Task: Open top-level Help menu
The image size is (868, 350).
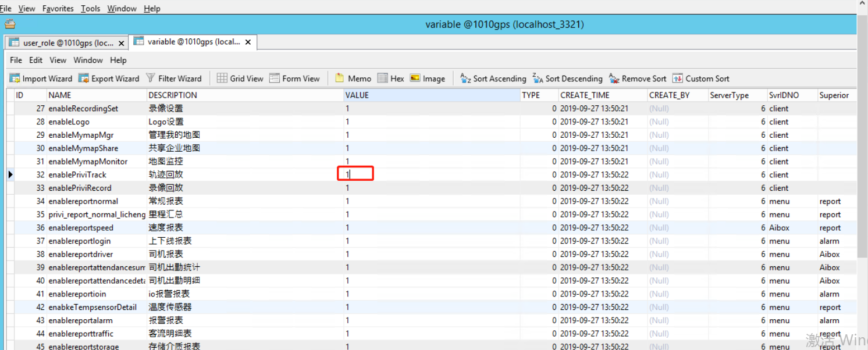Action: [x=152, y=9]
